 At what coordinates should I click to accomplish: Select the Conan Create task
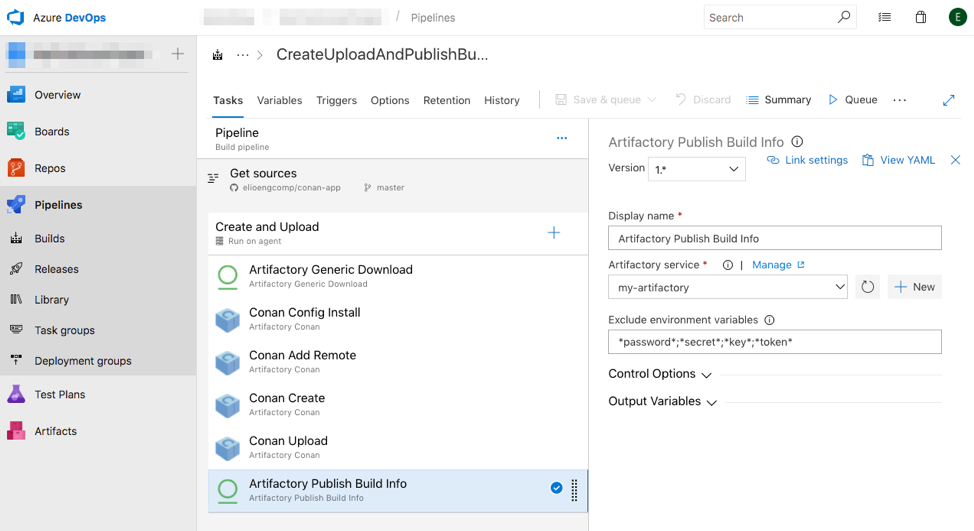click(x=287, y=404)
